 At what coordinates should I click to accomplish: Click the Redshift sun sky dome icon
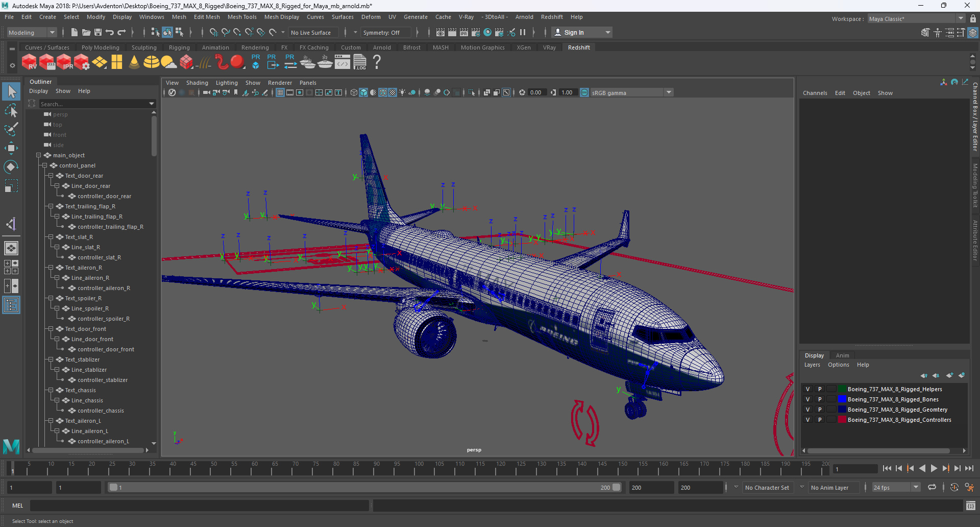coord(168,62)
